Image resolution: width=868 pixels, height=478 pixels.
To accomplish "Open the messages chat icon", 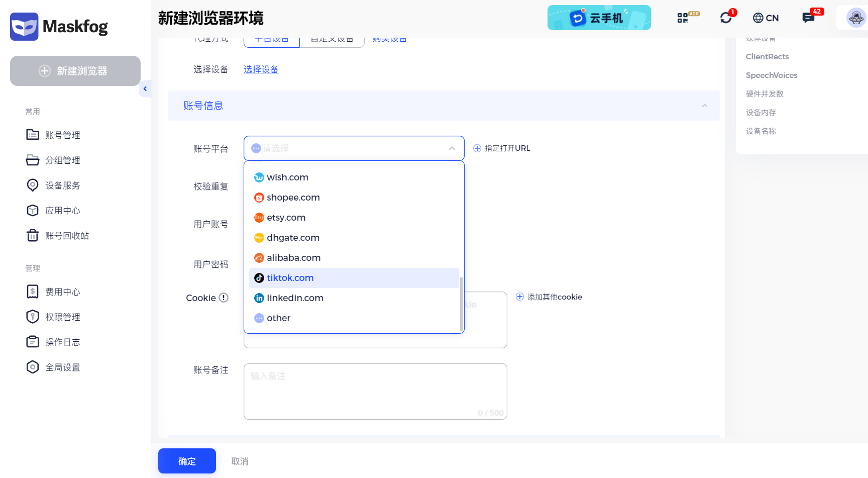I will pyautogui.click(x=808, y=18).
